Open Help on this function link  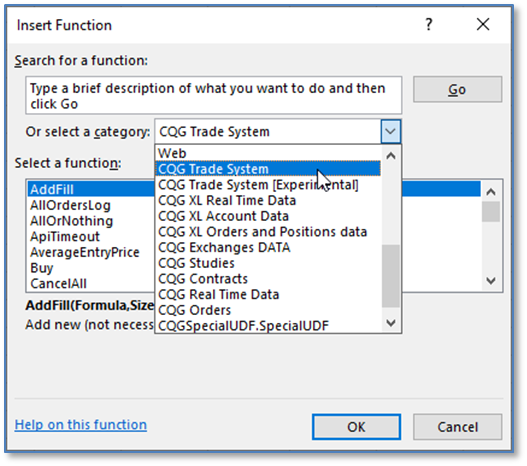coord(81,425)
